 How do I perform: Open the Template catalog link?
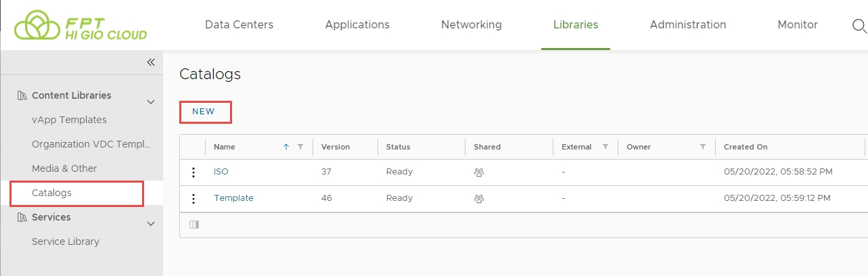coord(233,198)
